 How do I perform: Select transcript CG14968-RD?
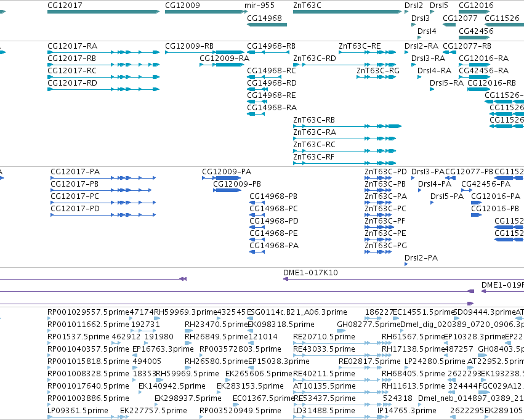point(272,83)
